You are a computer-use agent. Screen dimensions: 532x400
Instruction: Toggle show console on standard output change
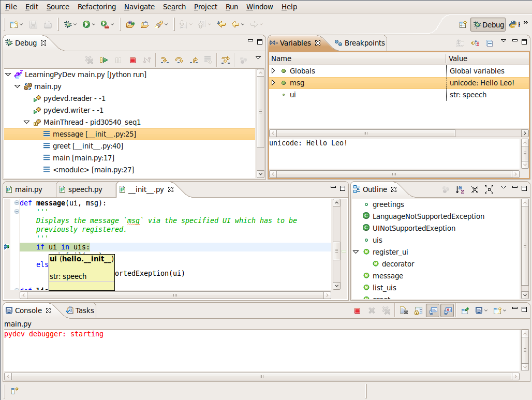433,311
